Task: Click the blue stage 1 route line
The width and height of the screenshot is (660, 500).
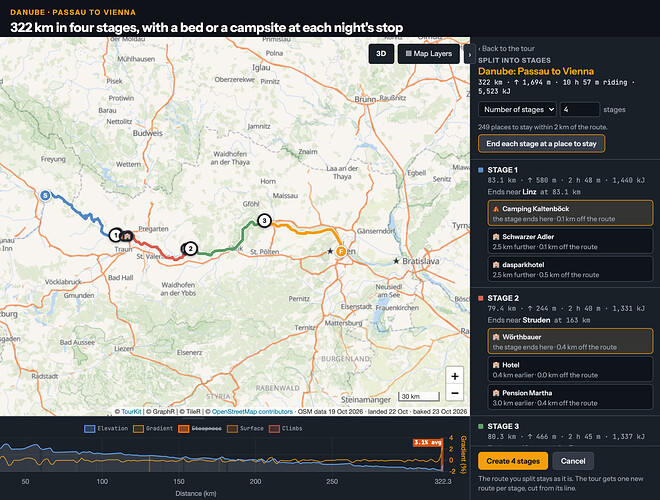Action: (80, 213)
